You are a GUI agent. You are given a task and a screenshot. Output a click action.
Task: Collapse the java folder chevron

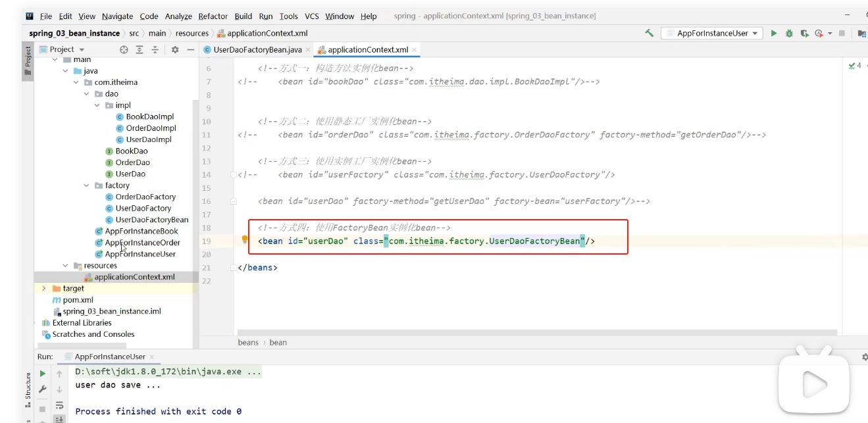[x=65, y=70]
